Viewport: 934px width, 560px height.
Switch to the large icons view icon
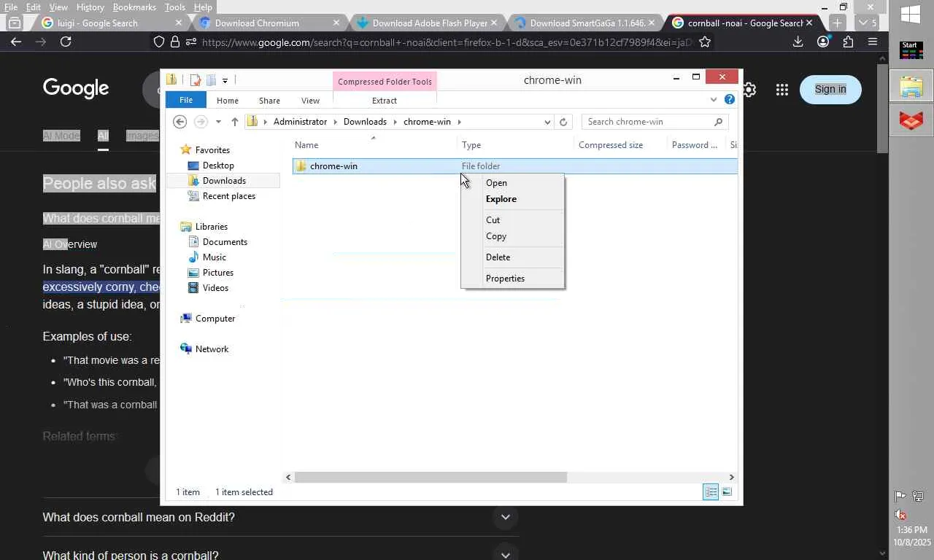tap(727, 492)
